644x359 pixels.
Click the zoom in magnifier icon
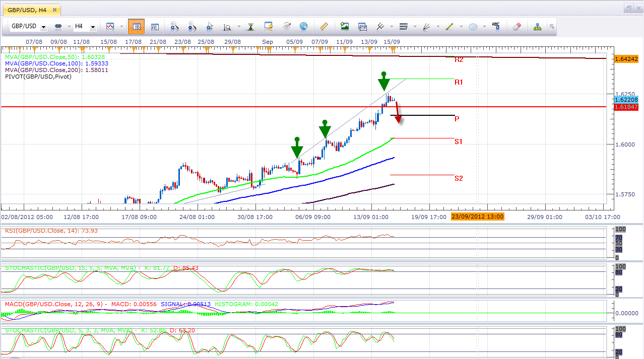[175, 26]
